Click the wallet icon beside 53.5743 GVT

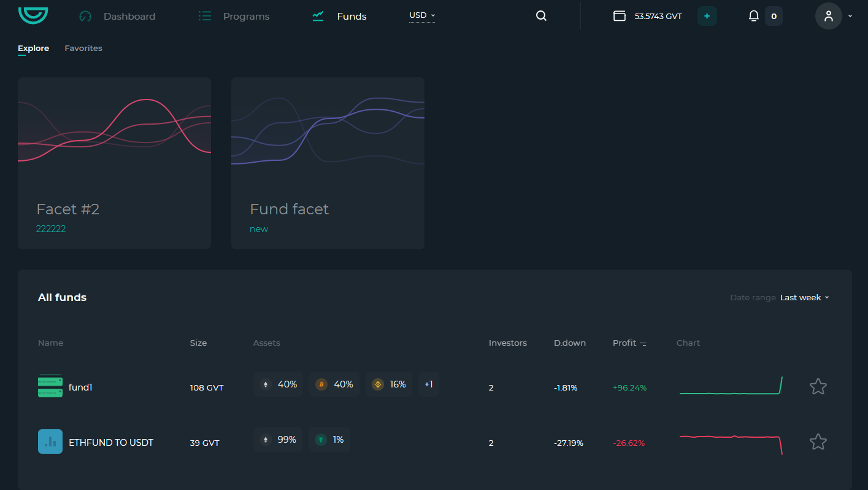[620, 16]
